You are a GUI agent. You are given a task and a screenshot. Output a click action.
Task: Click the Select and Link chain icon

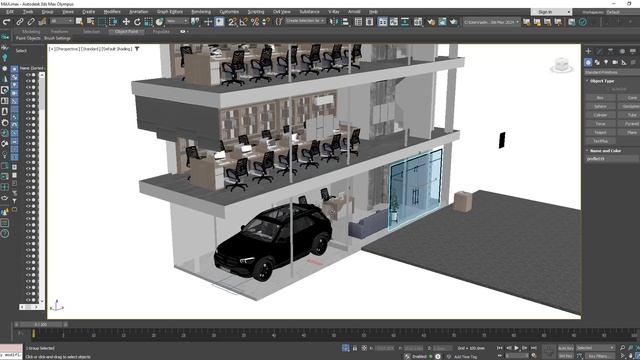tap(19, 22)
